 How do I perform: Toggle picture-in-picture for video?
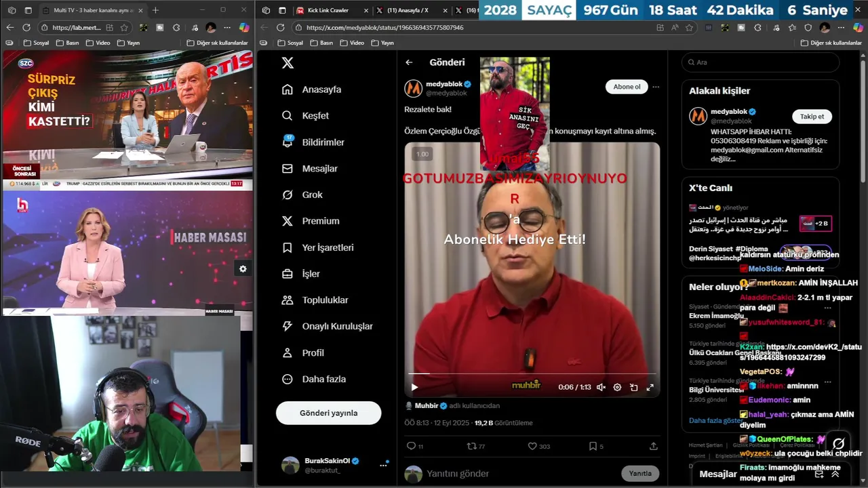(633, 388)
